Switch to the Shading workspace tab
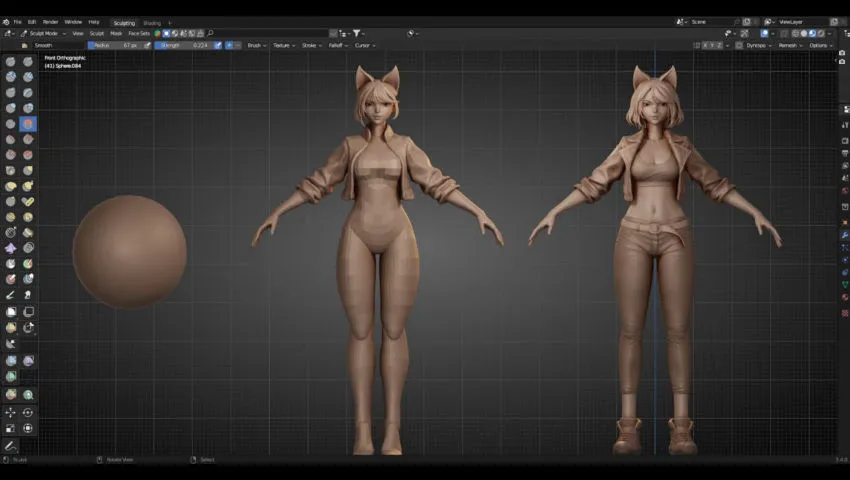Viewport: 850px width, 480px height. [x=152, y=23]
